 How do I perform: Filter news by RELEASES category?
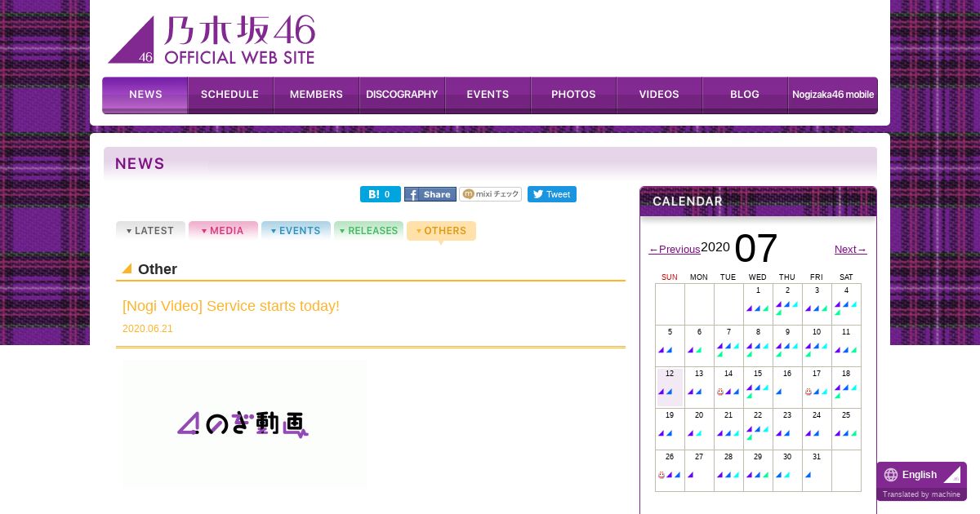[x=368, y=231]
